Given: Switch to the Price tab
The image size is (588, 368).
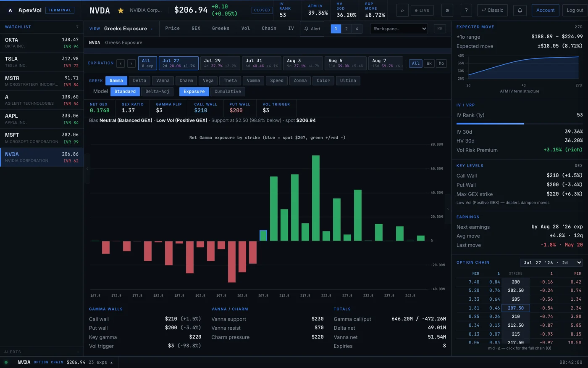Looking at the screenshot, I should coord(172,29).
